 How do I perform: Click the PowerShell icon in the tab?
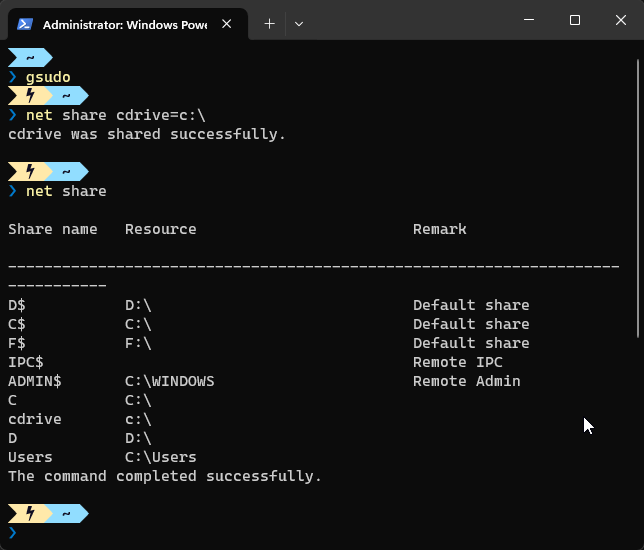(x=25, y=25)
